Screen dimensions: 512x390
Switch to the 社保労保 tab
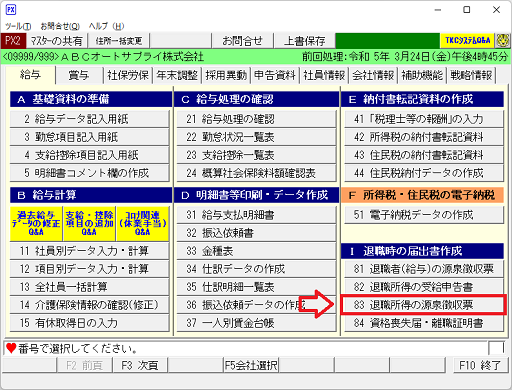(128, 75)
